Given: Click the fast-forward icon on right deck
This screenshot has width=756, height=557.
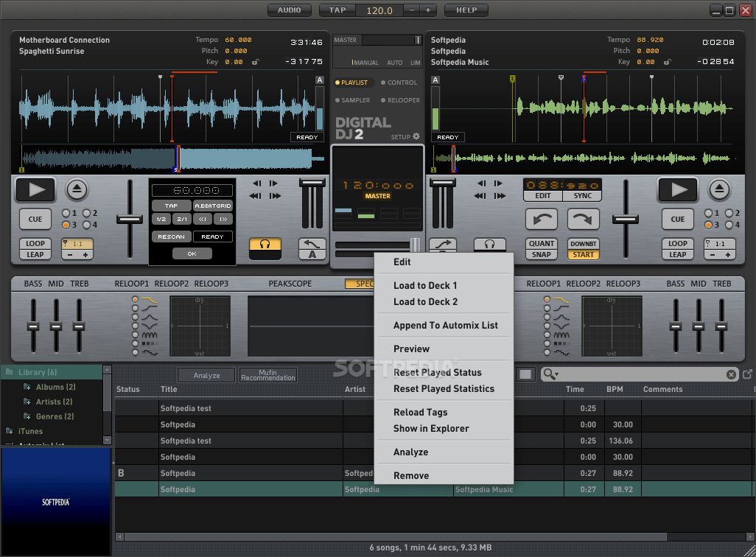Looking at the screenshot, I should [499, 195].
